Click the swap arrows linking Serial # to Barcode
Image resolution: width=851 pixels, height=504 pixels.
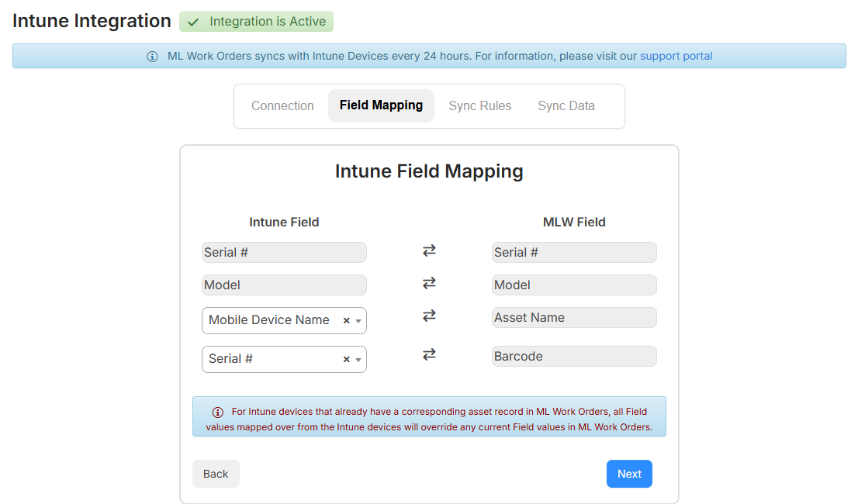[x=428, y=354]
